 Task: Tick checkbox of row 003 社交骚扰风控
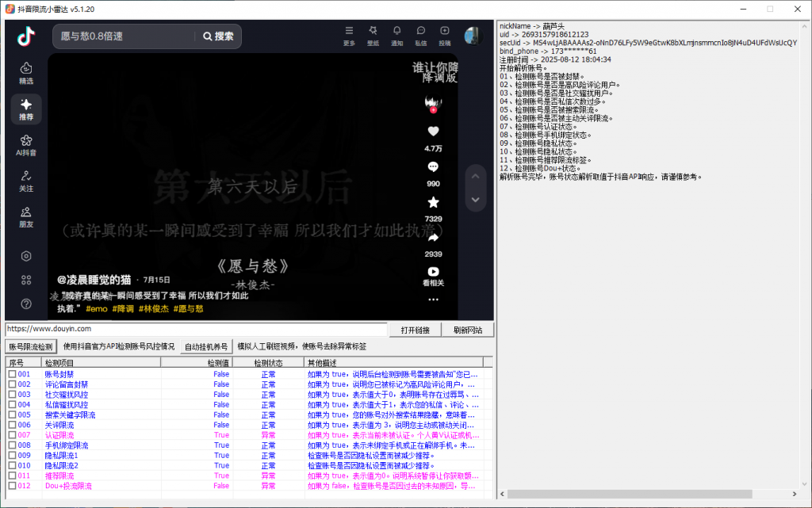click(12, 394)
